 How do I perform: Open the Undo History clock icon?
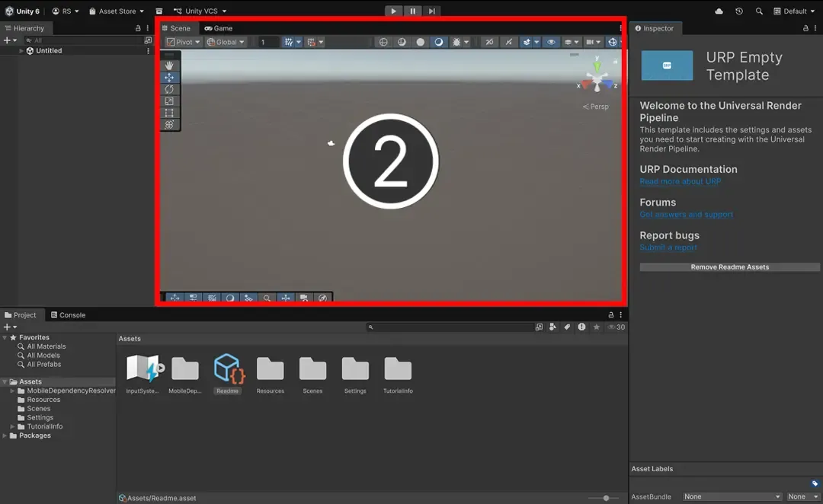click(x=739, y=11)
